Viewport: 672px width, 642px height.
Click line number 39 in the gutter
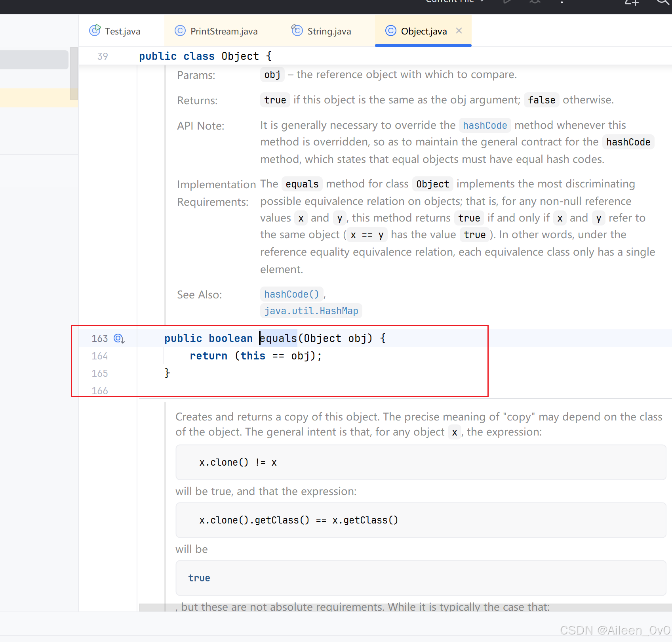click(103, 56)
